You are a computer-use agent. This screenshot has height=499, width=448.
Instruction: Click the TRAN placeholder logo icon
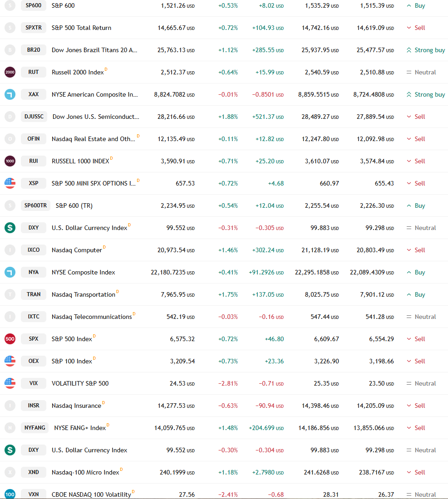pos(10,294)
